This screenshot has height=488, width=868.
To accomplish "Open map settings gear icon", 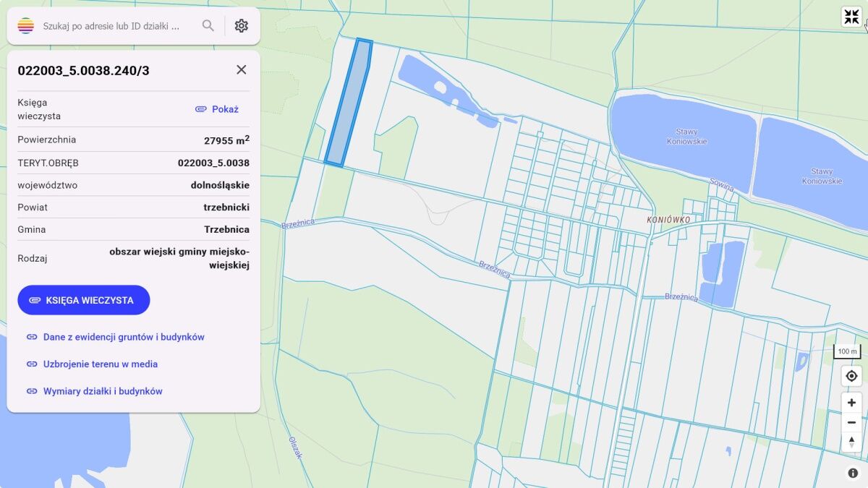I will 242,26.
